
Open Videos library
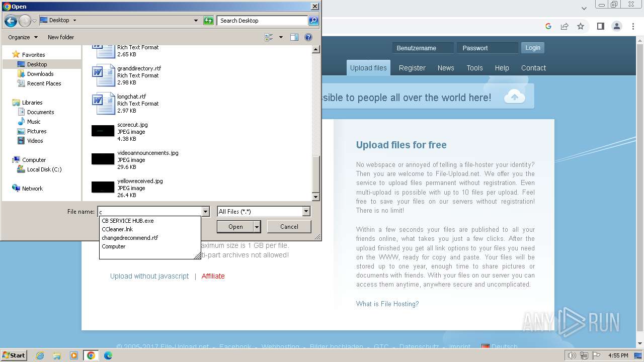click(35, 141)
